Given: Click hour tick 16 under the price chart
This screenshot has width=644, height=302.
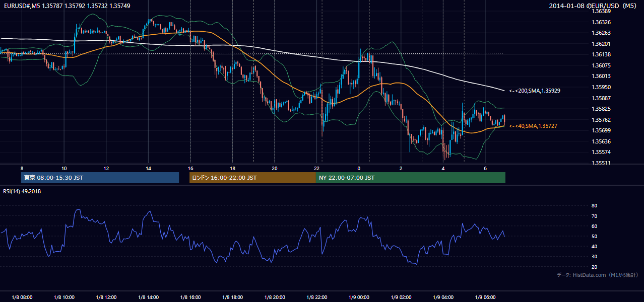Looking at the screenshot, I should pyautogui.click(x=190, y=168).
